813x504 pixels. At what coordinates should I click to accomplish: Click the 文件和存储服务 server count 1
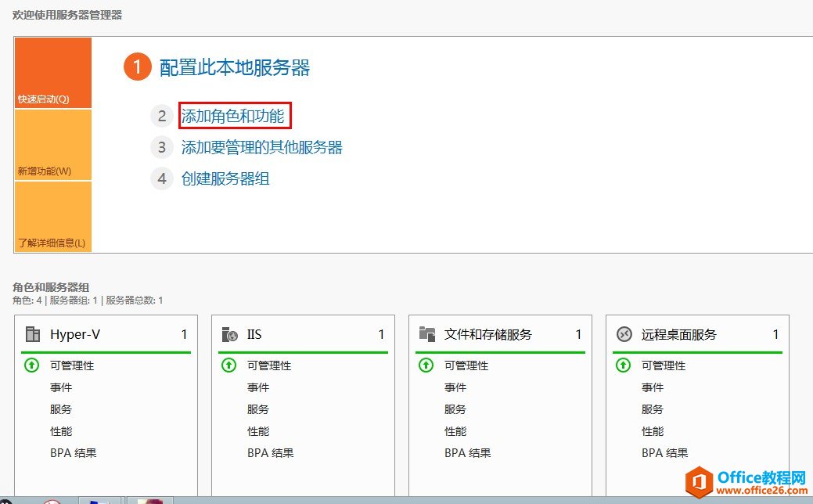(x=578, y=334)
